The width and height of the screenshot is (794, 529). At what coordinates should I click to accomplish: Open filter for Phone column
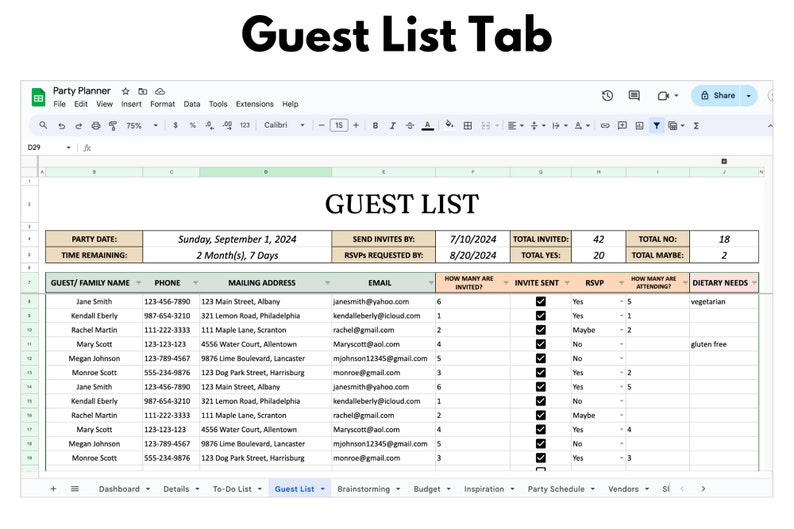point(195,282)
